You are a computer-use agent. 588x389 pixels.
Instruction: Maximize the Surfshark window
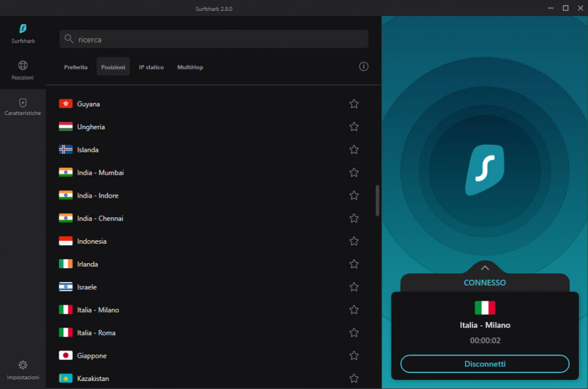click(566, 8)
